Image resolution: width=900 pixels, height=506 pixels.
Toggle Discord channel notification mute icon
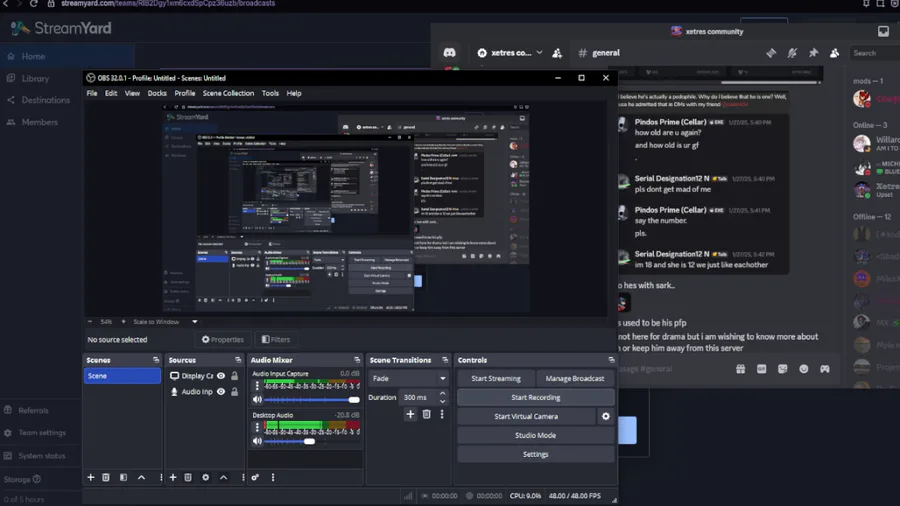(792, 53)
